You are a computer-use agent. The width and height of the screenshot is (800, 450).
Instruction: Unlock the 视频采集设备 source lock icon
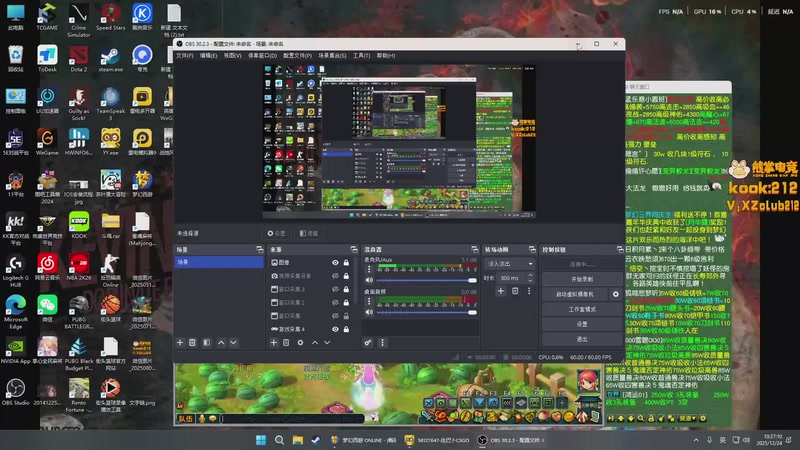(346, 276)
